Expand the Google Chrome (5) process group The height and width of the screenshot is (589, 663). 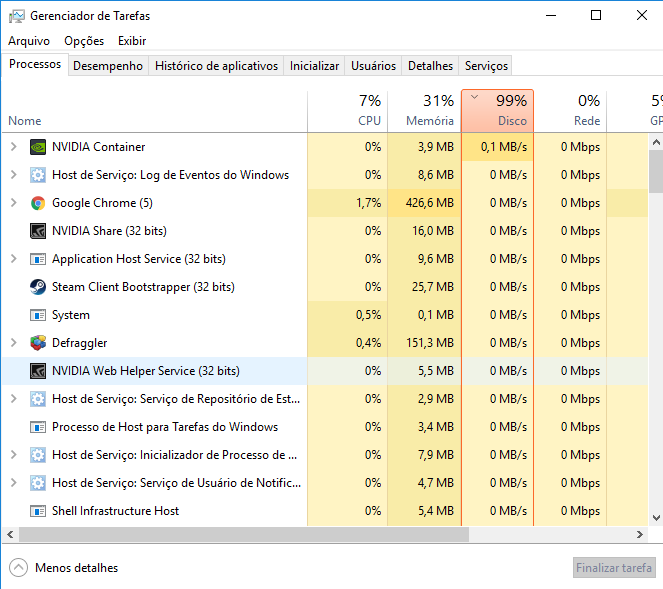tap(14, 203)
